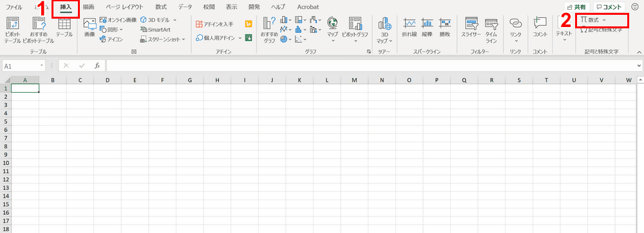The width and height of the screenshot is (644, 233).
Task: Open the スクリーンショット screenshot dropdown
Action: click(x=163, y=39)
